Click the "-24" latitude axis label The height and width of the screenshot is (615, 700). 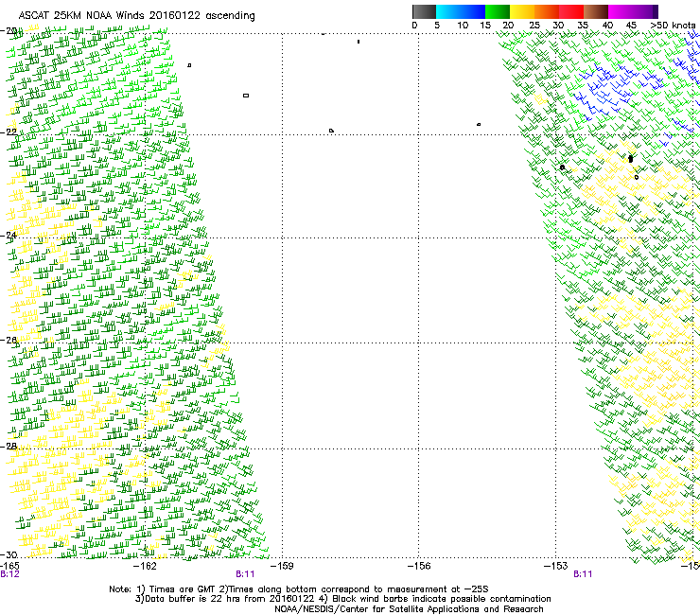(x=9, y=235)
